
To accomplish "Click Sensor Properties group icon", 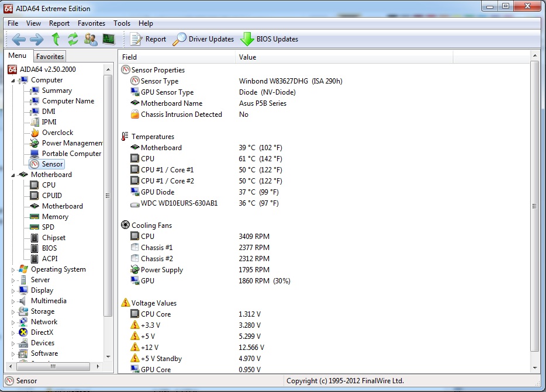I will click(x=125, y=70).
